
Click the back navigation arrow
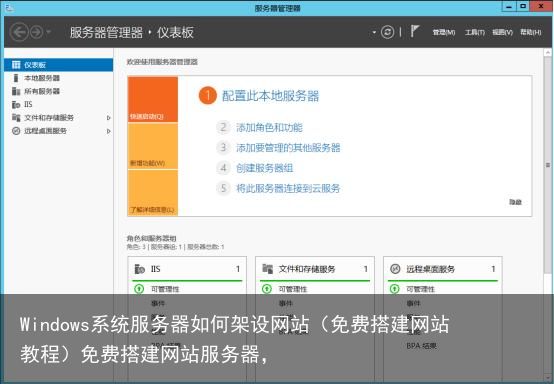[x=19, y=32]
